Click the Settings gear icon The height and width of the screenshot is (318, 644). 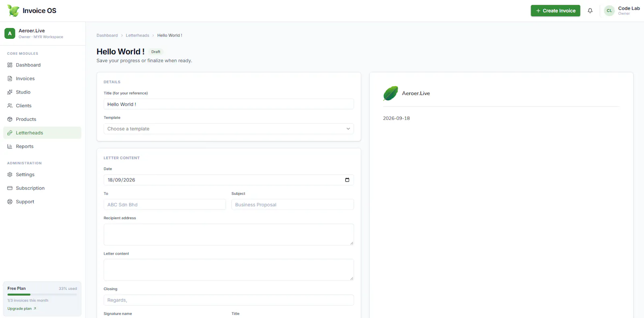10,175
